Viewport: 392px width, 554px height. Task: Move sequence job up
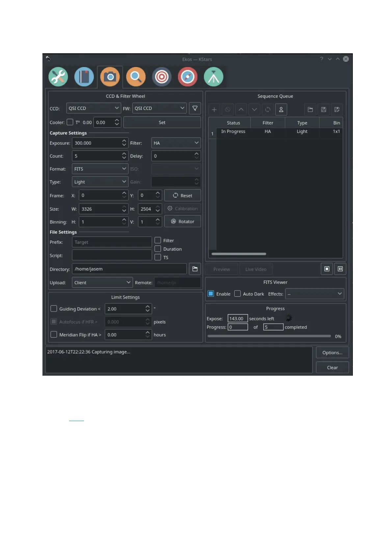tap(241, 110)
